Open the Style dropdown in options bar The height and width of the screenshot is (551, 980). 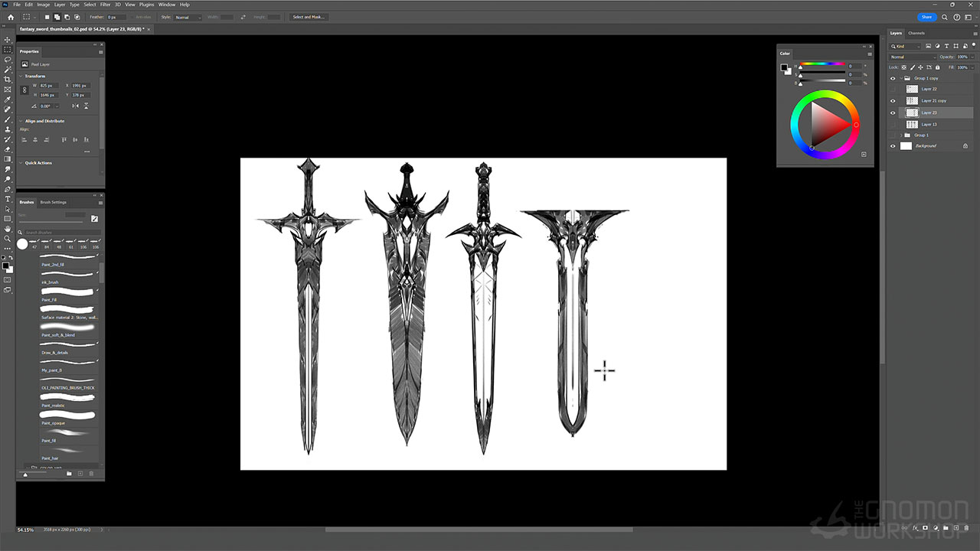188,17
